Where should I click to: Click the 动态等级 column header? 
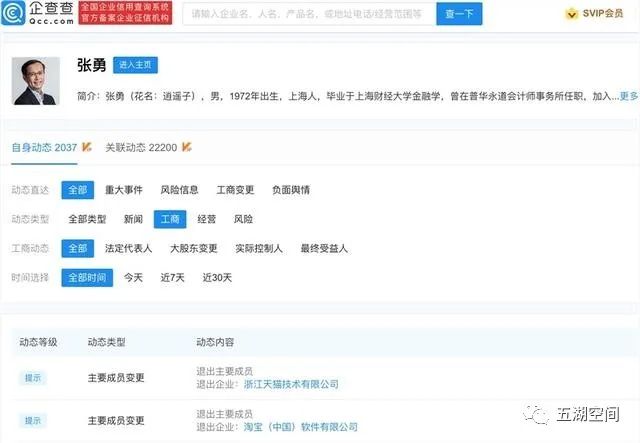38,342
